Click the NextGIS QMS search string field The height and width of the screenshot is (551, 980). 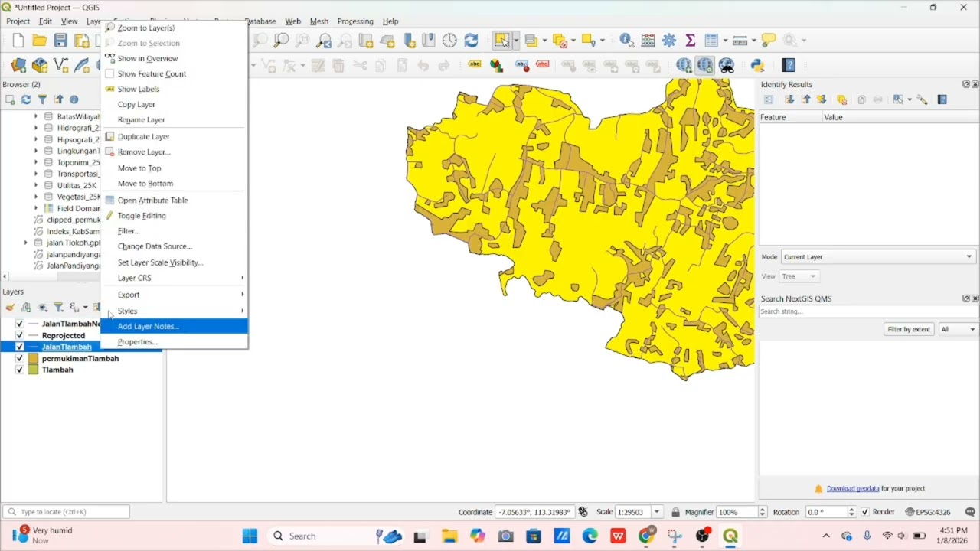tap(868, 311)
